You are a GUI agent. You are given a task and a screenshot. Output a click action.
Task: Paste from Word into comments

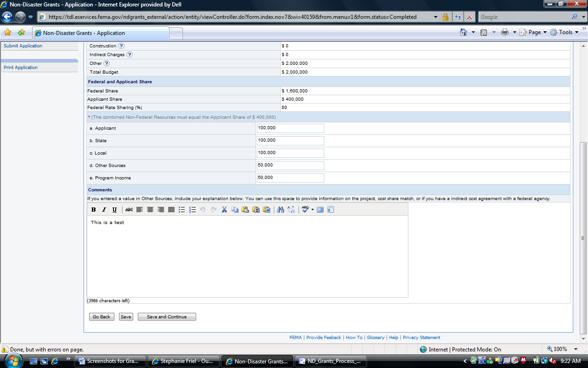click(266, 210)
